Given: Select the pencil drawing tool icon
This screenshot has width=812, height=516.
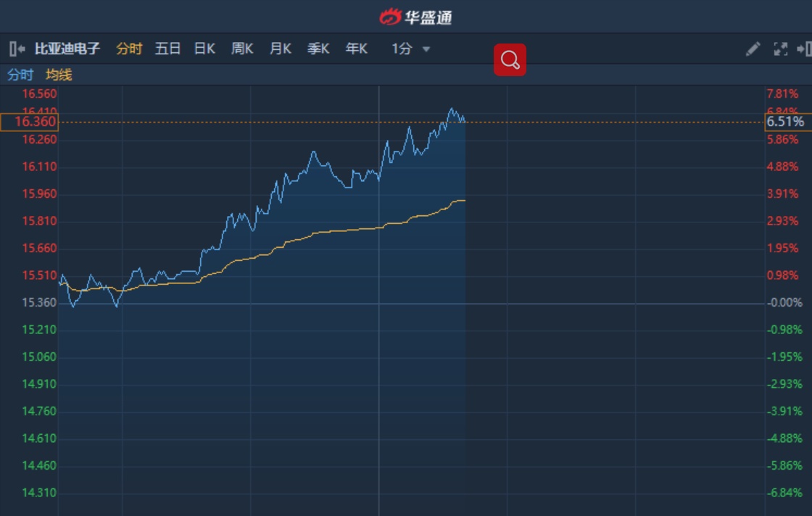Looking at the screenshot, I should click(753, 49).
